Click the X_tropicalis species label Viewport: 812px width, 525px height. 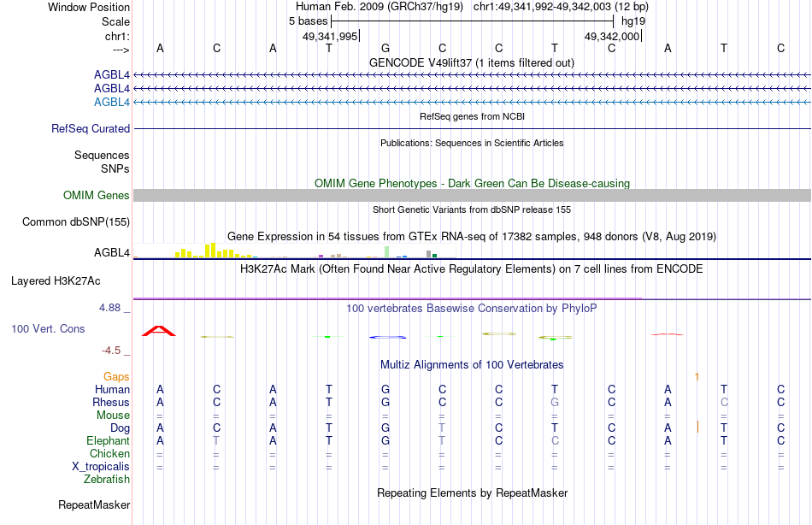point(101,467)
